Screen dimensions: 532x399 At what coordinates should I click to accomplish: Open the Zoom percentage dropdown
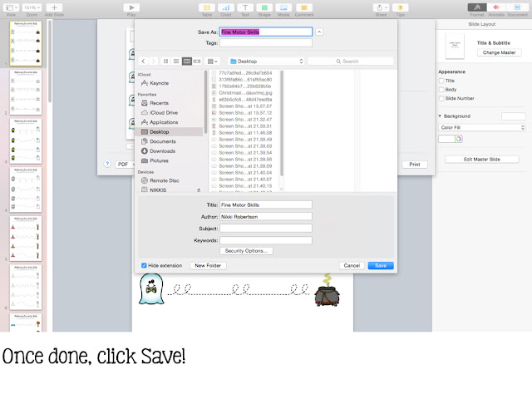pyautogui.click(x=32, y=7)
